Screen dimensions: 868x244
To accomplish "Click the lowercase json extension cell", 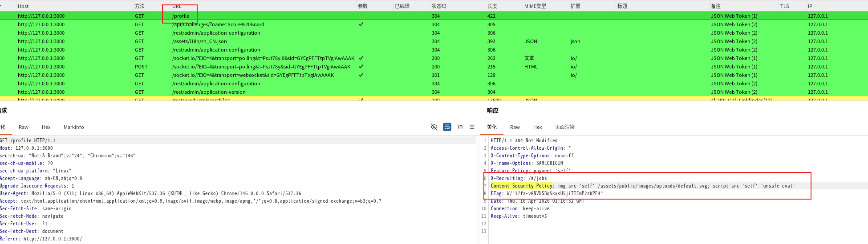I will (x=575, y=41).
